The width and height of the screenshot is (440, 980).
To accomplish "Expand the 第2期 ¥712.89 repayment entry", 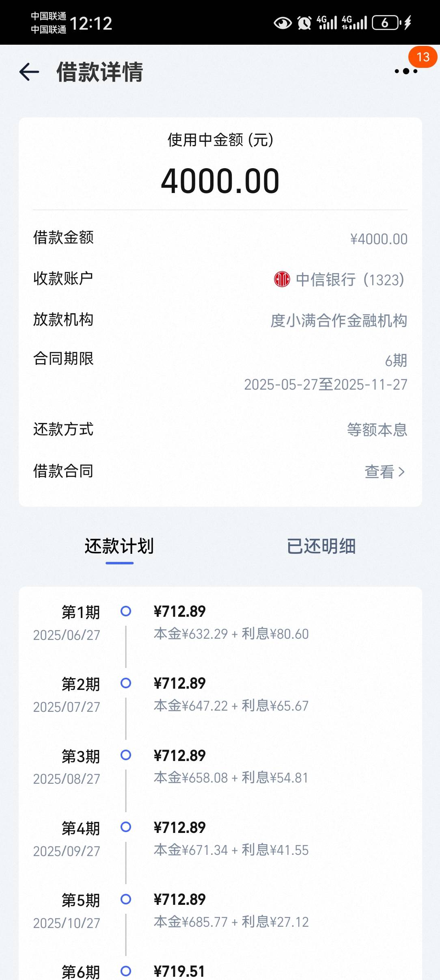I will click(220, 694).
